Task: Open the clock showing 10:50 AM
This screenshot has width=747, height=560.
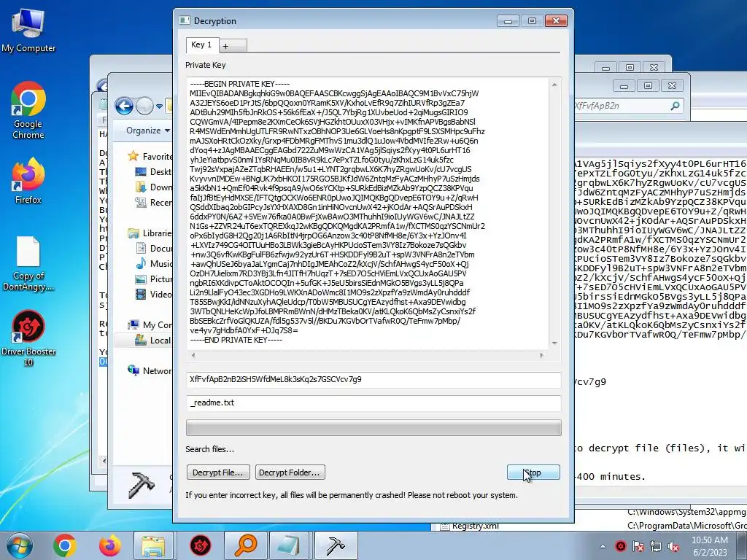Action: (709, 545)
